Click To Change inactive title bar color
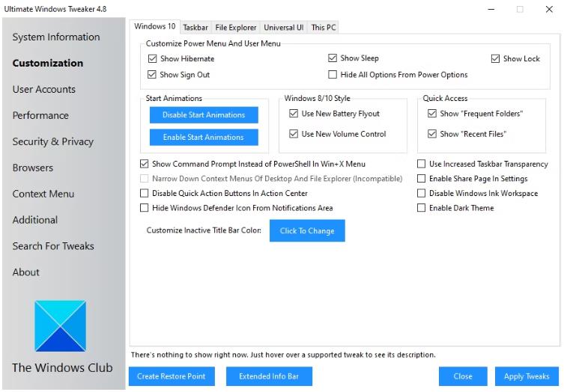The width and height of the screenshot is (564, 392). (x=307, y=230)
